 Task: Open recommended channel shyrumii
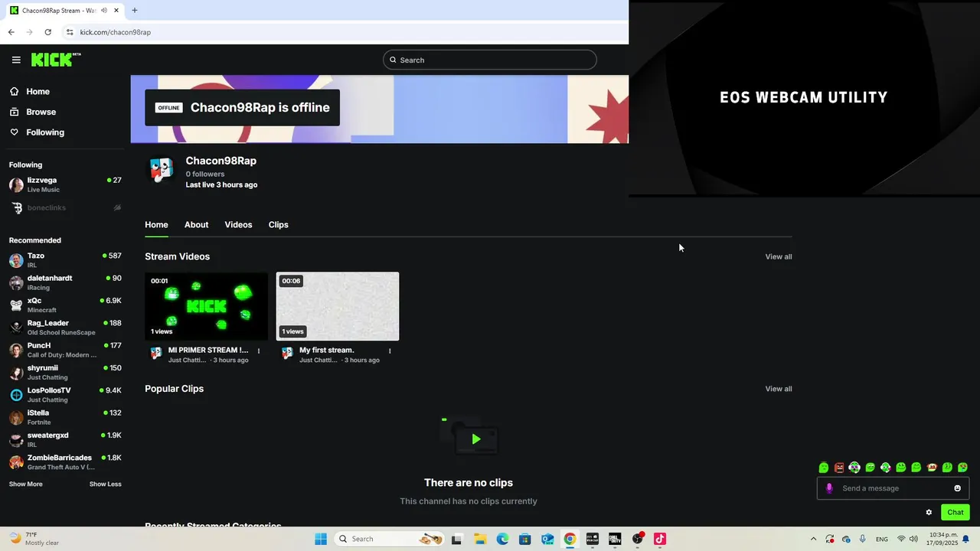65,372
